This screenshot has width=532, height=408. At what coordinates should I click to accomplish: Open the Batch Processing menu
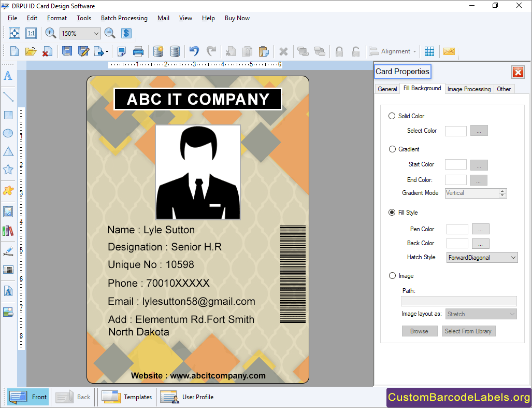tap(124, 18)
